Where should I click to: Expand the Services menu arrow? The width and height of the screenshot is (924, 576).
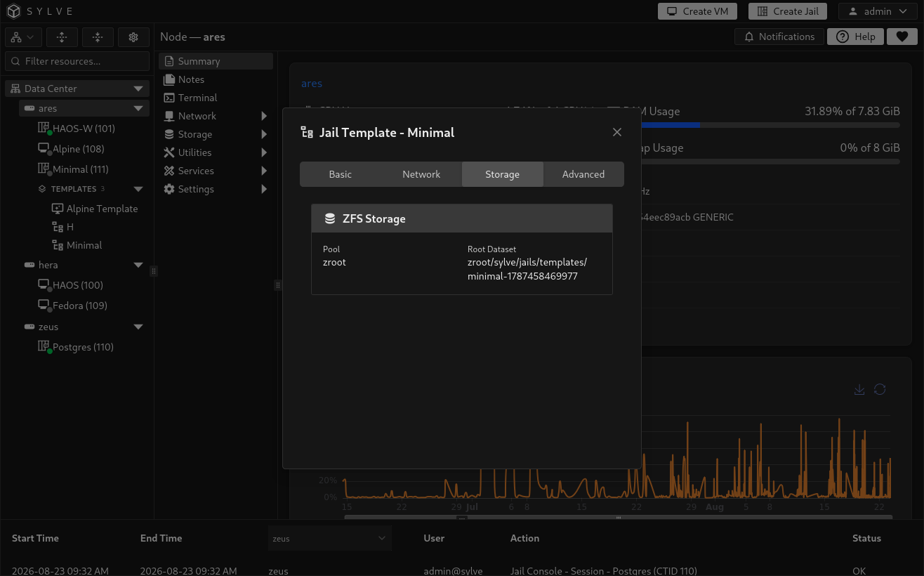pyautogui.click(x=264, y=171)
